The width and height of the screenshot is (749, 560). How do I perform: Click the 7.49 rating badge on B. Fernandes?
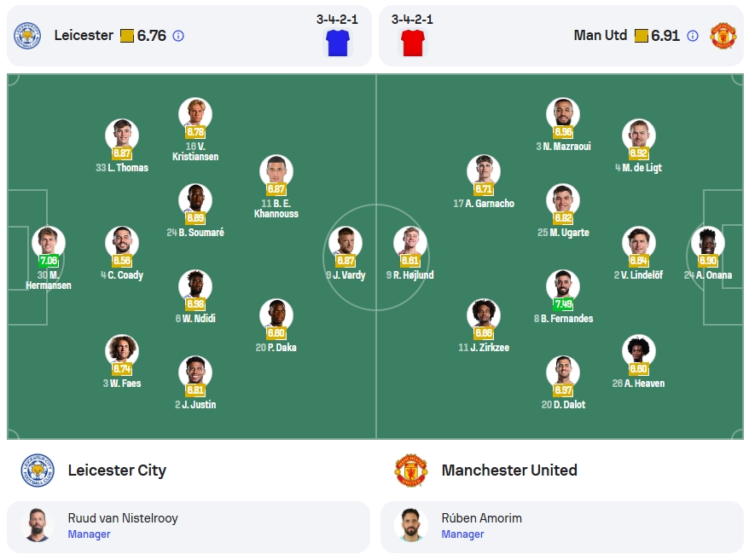point(563,303)
